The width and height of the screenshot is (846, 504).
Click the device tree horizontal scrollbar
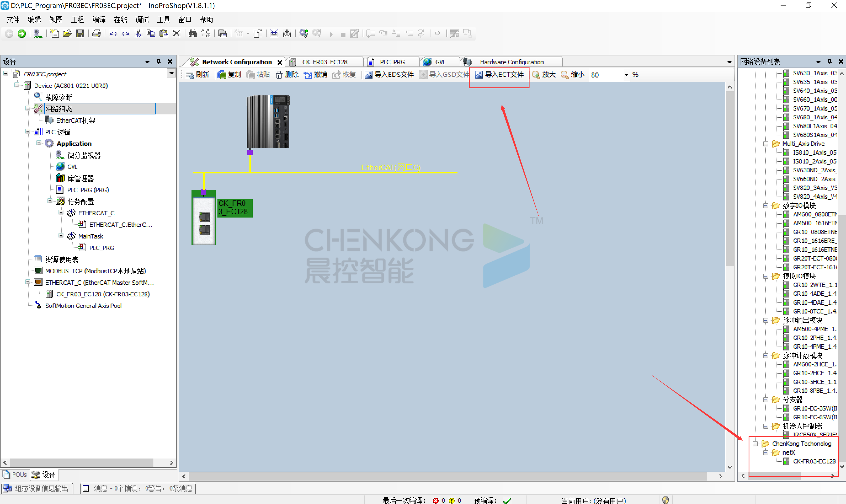pos(82,462)
